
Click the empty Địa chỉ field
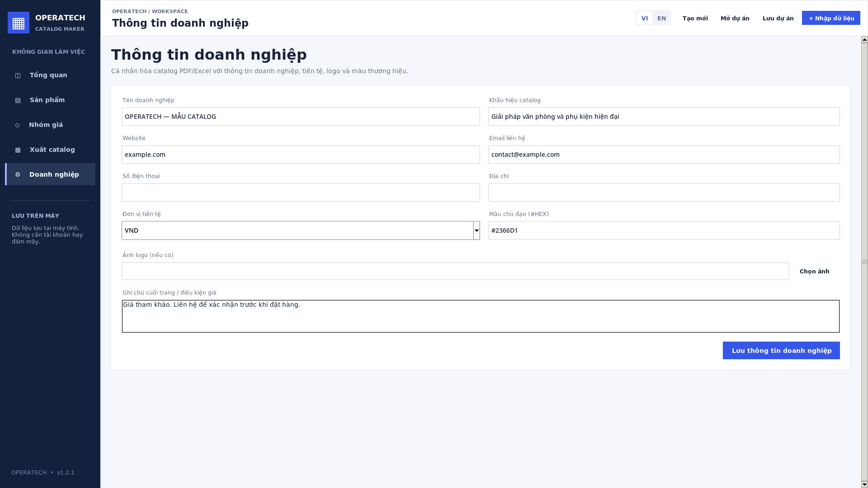[664, 192]
